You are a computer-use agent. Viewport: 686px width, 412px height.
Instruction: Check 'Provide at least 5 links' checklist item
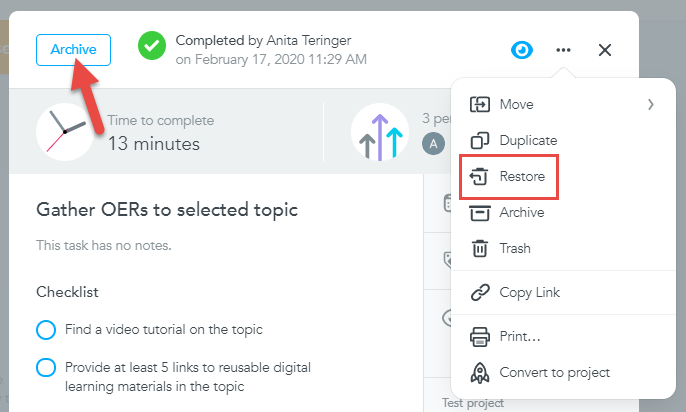(x=46, y=368)
